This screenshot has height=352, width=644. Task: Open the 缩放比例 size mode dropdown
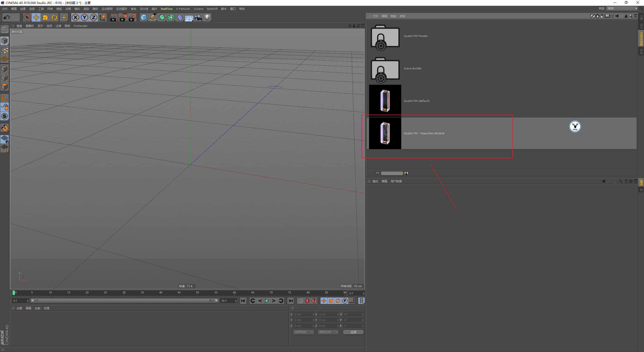click(328, 332)
